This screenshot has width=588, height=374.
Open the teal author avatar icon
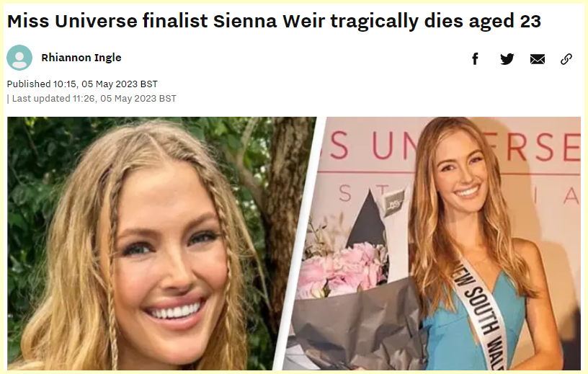pyautogui.click(x=19, y=58)
